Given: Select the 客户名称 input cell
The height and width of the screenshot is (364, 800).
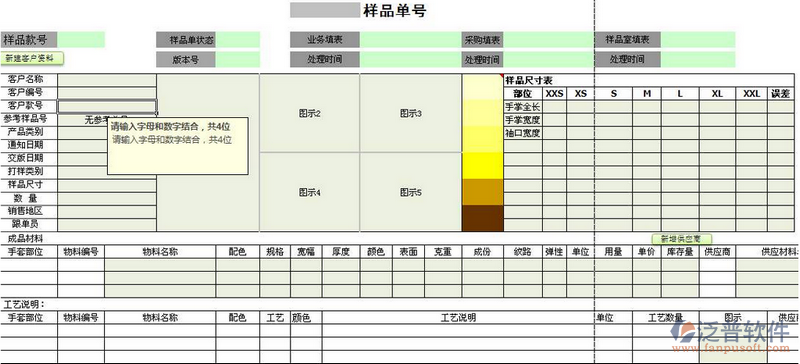Looking at the screenshot, I should coord(107,80).
